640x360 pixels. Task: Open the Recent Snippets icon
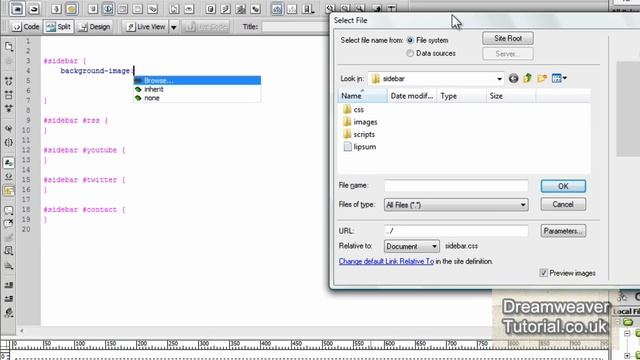click(x=9, y=251)
